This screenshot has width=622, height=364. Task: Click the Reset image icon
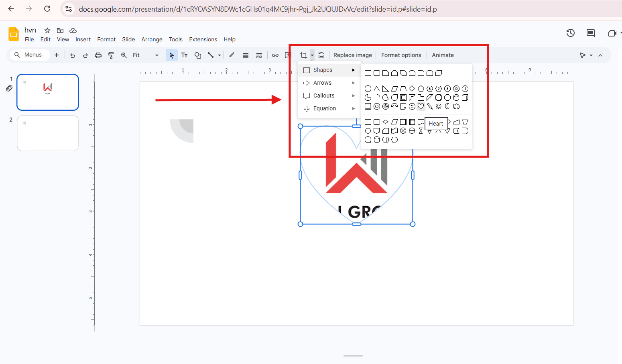[321, 55]
